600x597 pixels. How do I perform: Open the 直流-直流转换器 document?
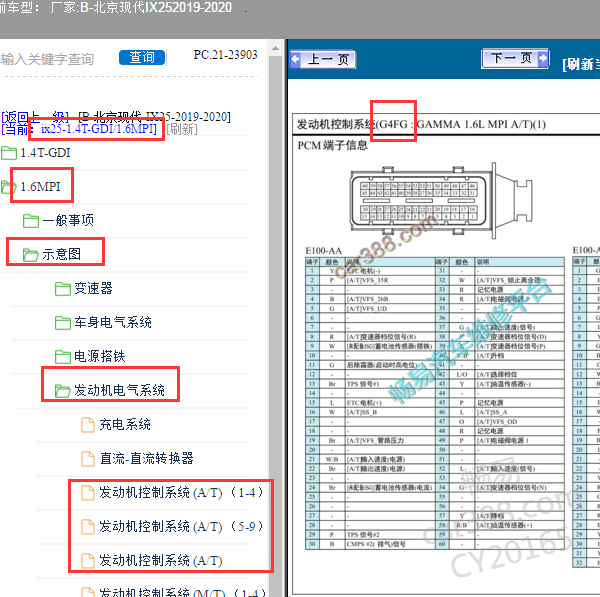(x=147, y=458)
